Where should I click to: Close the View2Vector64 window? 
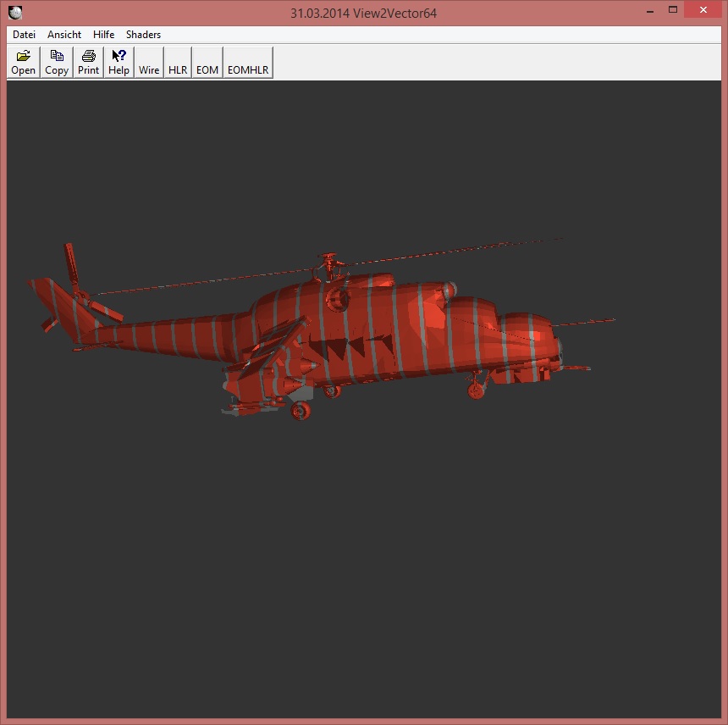coord(703,10)
